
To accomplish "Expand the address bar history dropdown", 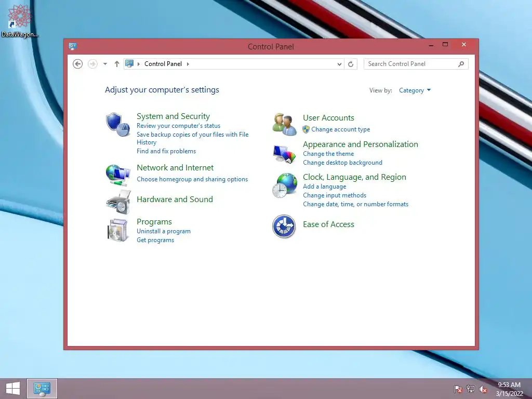I will [x=339, y=64].
